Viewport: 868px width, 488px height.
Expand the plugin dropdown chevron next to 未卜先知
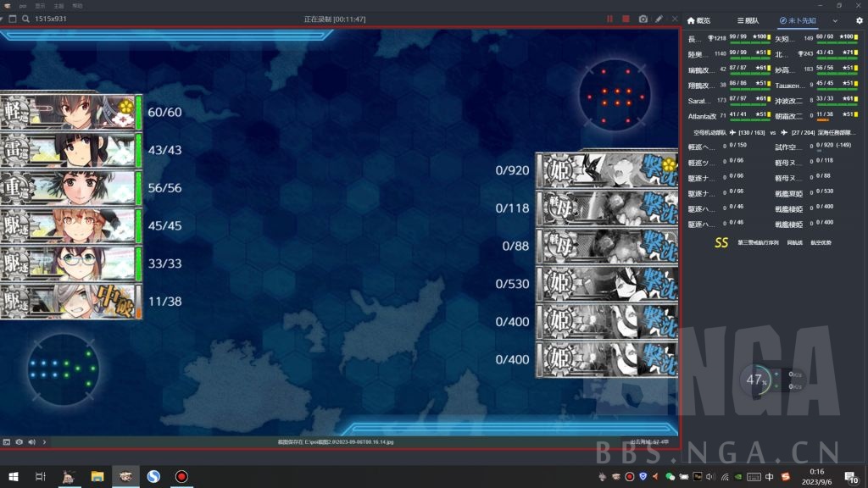[835, 20]
